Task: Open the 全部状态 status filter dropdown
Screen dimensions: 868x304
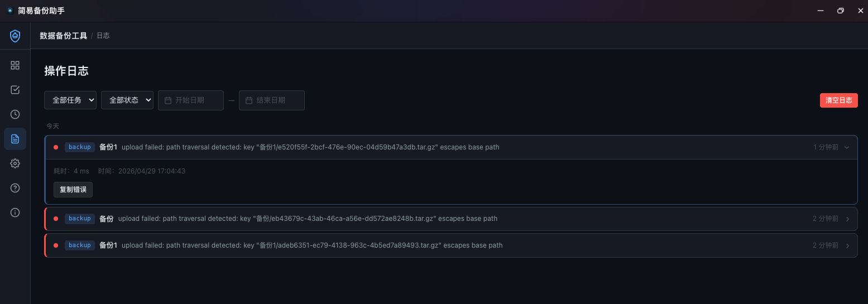Action: (127, 100)
